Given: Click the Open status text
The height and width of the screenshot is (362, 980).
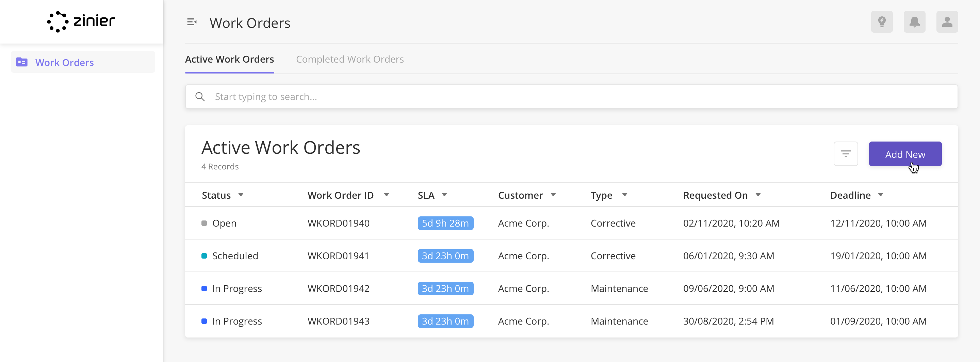Looking at the screenshot, I should 225,224.
